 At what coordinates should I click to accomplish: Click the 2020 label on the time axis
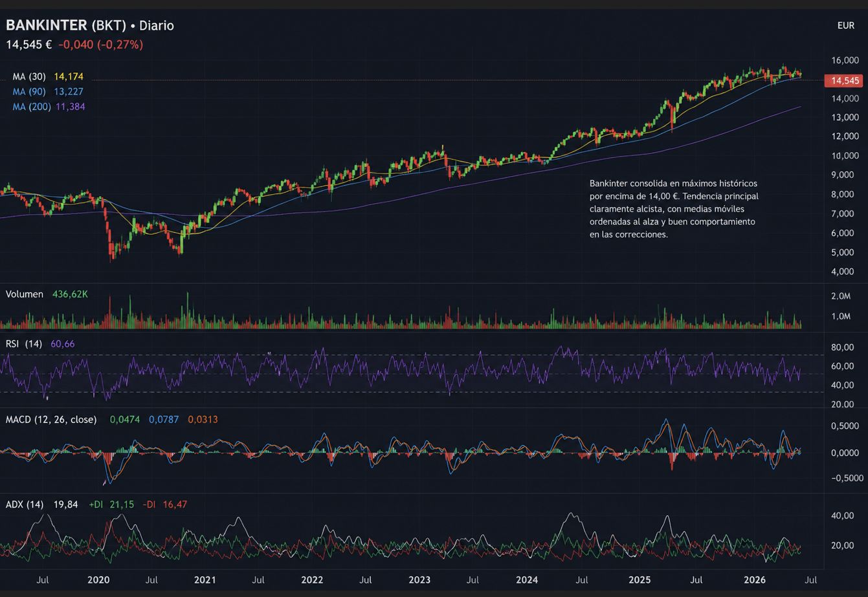[x=98, y=580]
